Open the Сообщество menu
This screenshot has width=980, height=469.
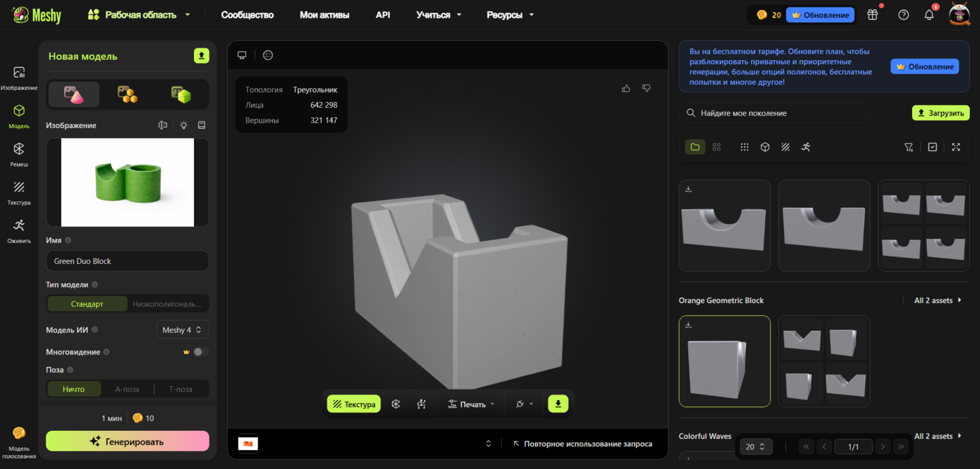click(247, 15)
